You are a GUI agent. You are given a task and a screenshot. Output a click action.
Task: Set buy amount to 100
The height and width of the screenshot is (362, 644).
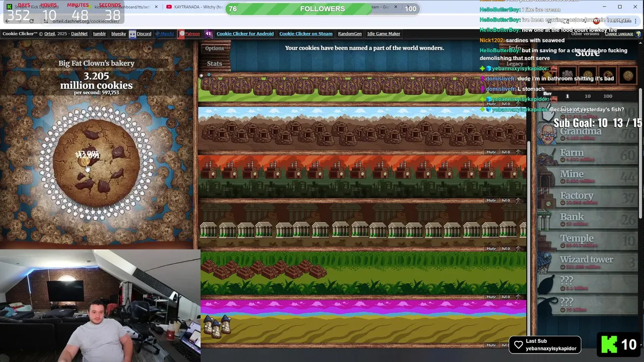(x=608, y=96)
